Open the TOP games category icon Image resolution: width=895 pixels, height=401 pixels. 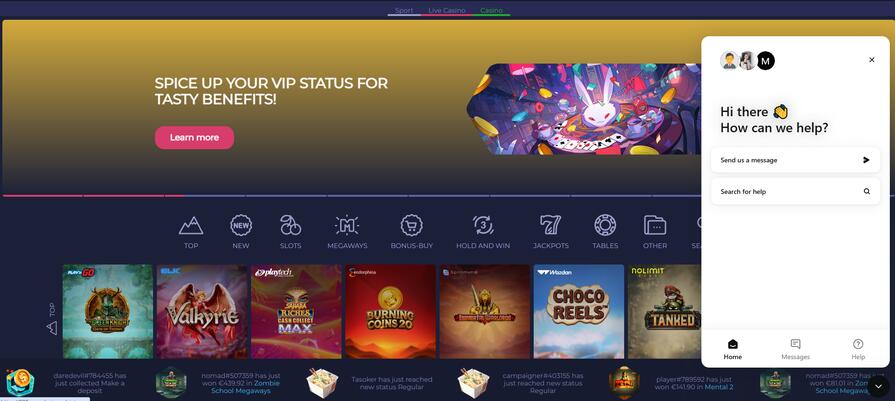[191, 226]
